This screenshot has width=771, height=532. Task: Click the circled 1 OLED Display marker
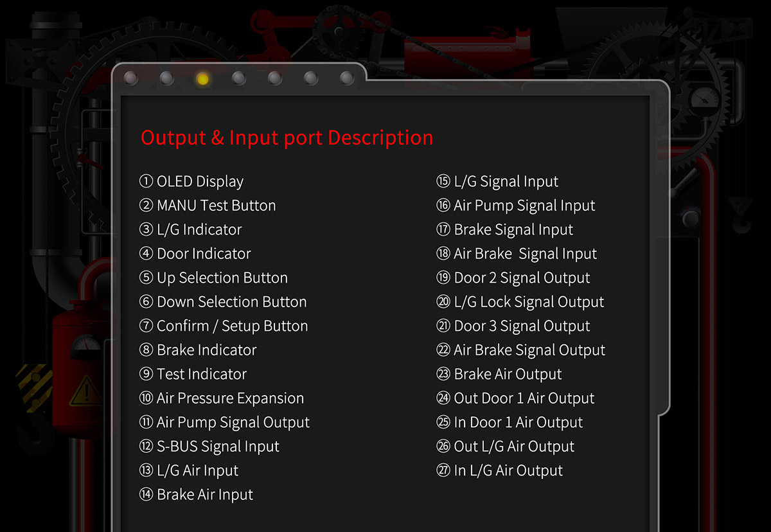coord(146,181)
